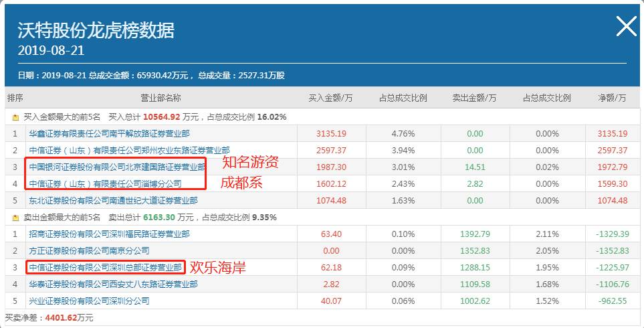The image size is (644, 328).
Task: Click the icon beside 买入金额最大的前5名
Action: [x=15, y=116]
